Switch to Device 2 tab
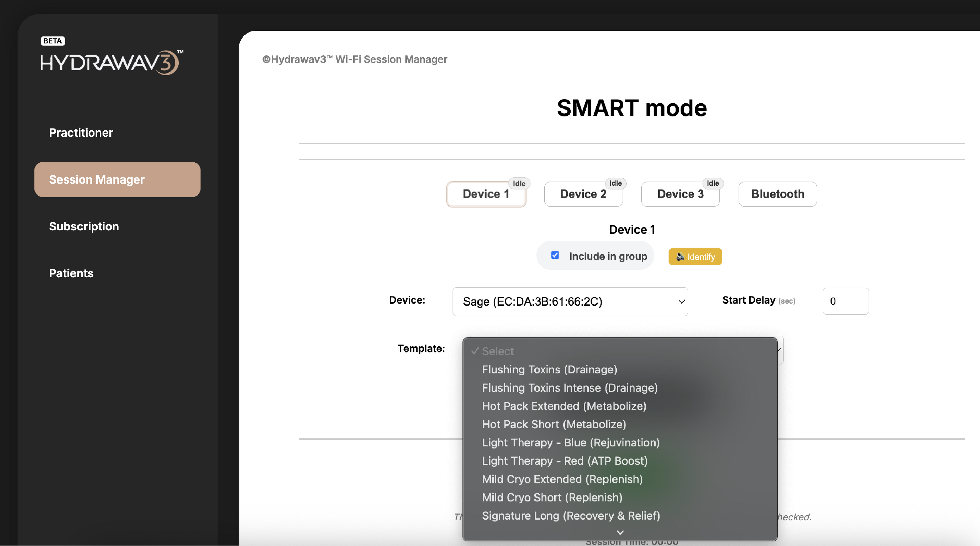The height and width of the screenshot is (546, 980). pos(583,194)
